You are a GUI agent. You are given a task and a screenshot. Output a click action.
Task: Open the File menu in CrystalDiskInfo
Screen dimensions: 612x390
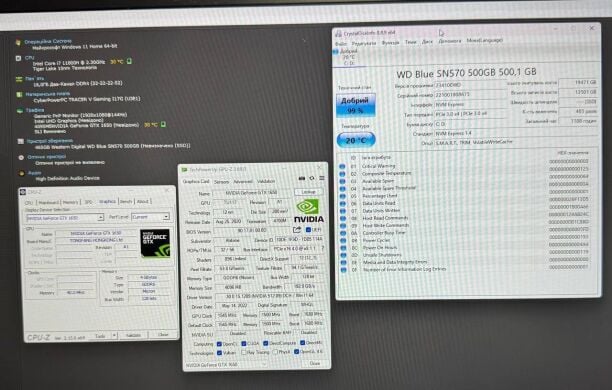coord(341,44)
